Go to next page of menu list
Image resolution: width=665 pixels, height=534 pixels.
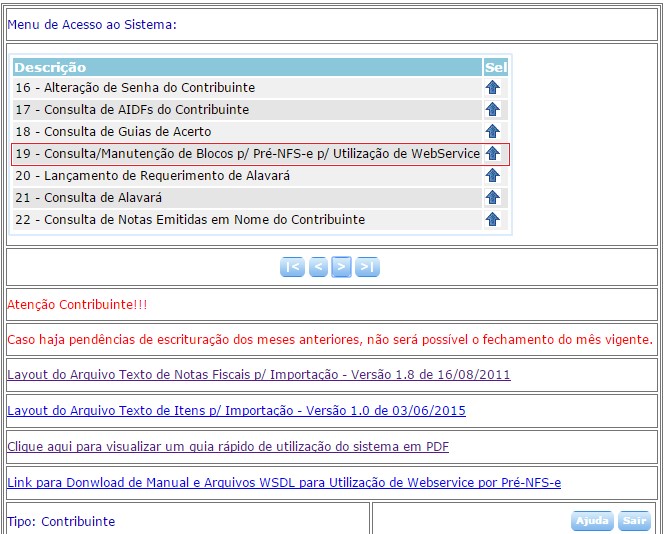point(342,267)
